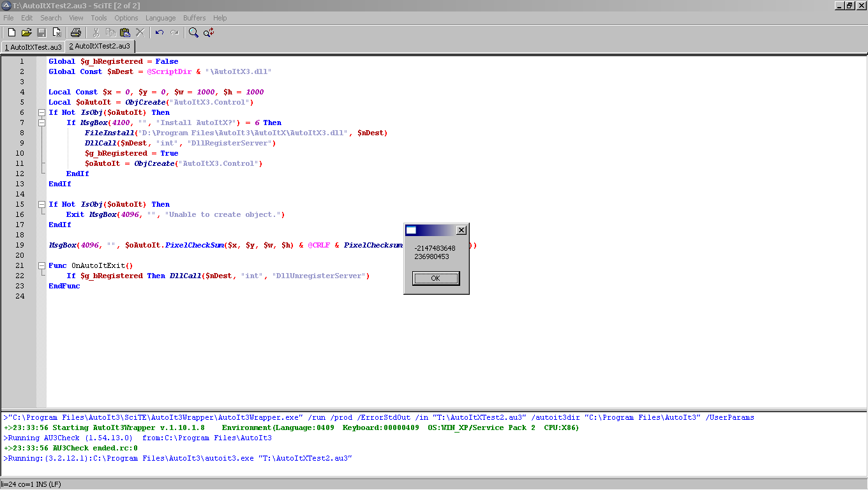This screenshot has width=868, height=490.
Task: Click the @ScriptDir macro on line 2
Action: pyautogui.click(x=169, y=71)
